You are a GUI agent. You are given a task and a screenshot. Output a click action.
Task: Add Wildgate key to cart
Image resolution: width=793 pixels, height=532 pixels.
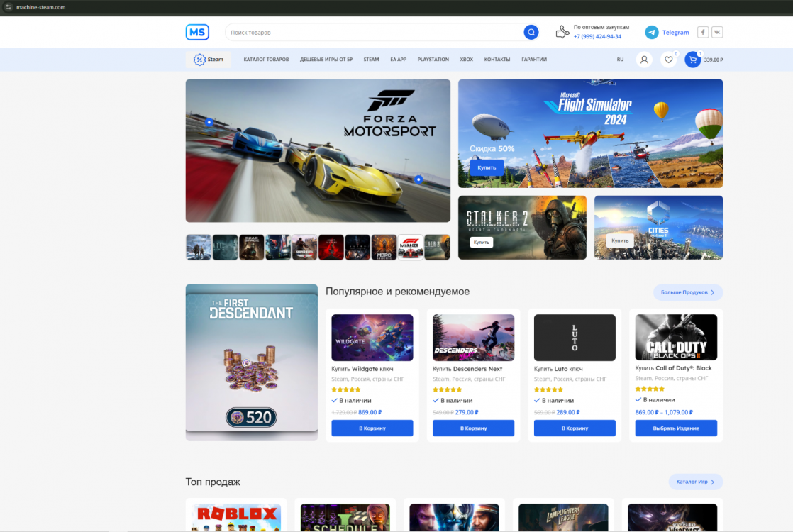pos(372,428)
